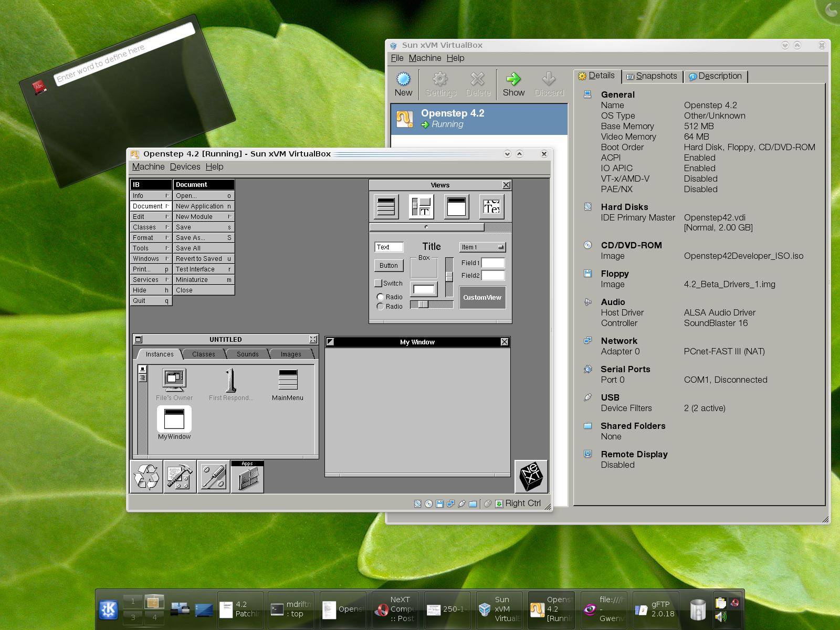Screen dimensions: 840x630
Task: Click the NeXT cube logo near My Window
Action: (531, 476)
